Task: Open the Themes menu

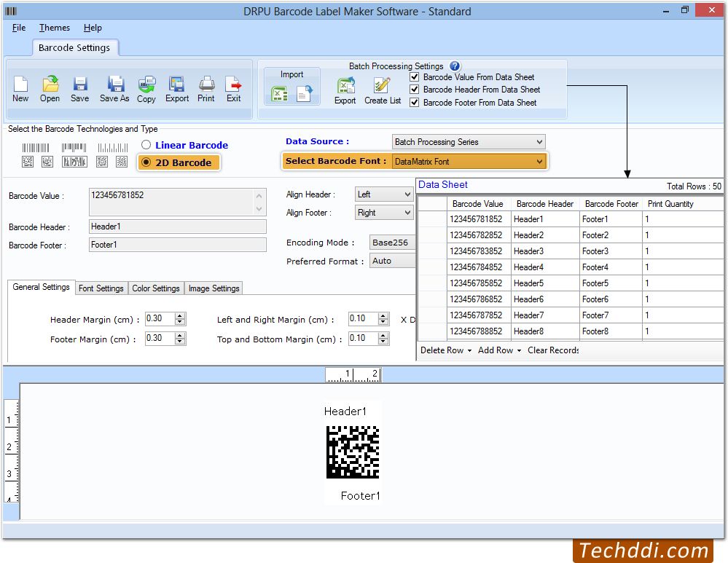Action: coord(55,28)
